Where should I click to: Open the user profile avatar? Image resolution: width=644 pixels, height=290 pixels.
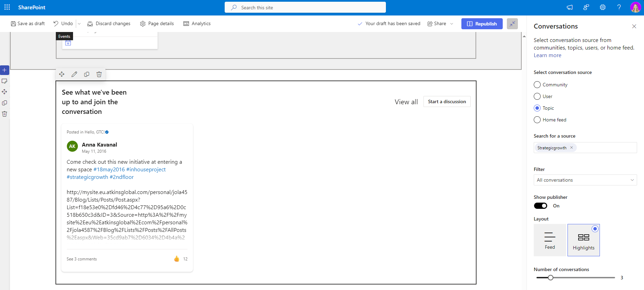(635, 7)
